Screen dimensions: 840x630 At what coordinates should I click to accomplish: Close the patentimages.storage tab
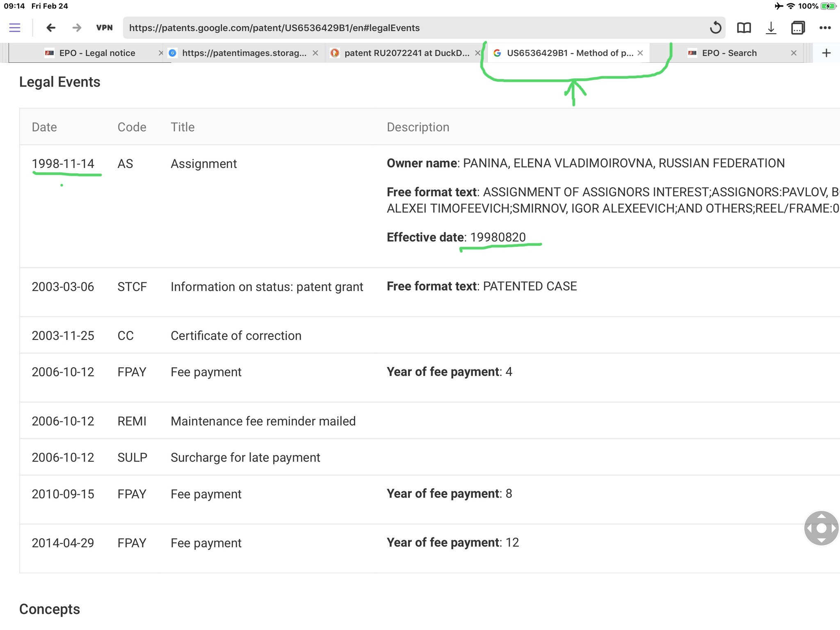(315, 53)
